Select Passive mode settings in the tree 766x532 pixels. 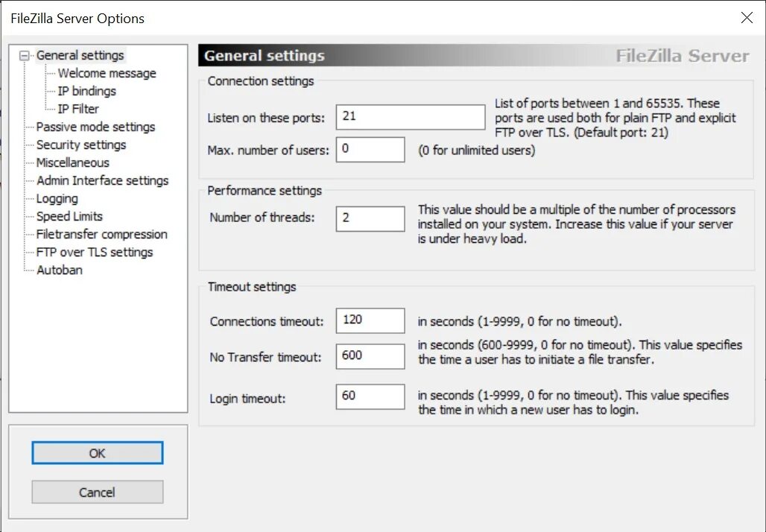[x=95, y=127]
